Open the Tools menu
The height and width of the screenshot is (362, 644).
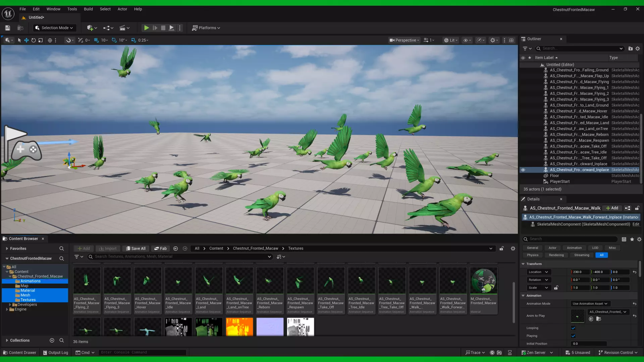point(72,9)
